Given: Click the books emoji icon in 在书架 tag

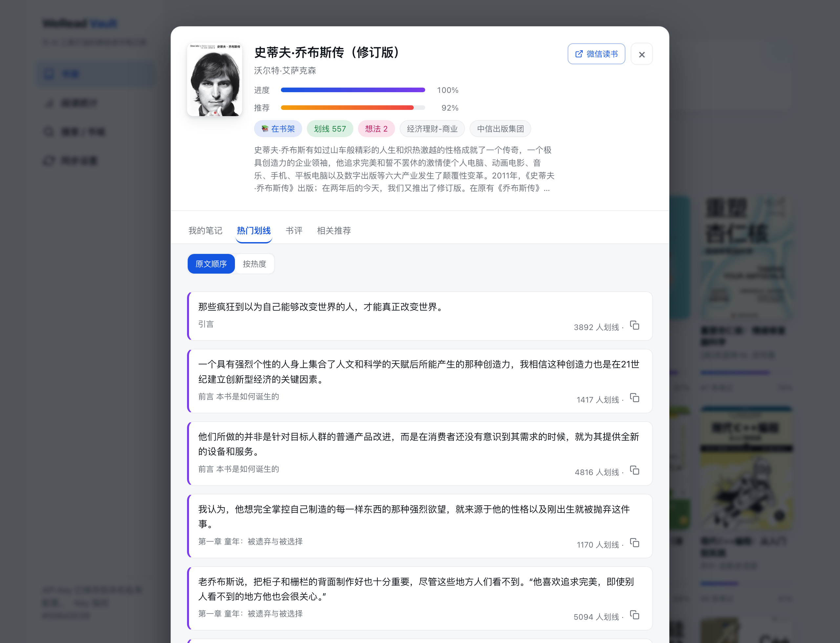Looking at the screenshot, I should (264, 129).
